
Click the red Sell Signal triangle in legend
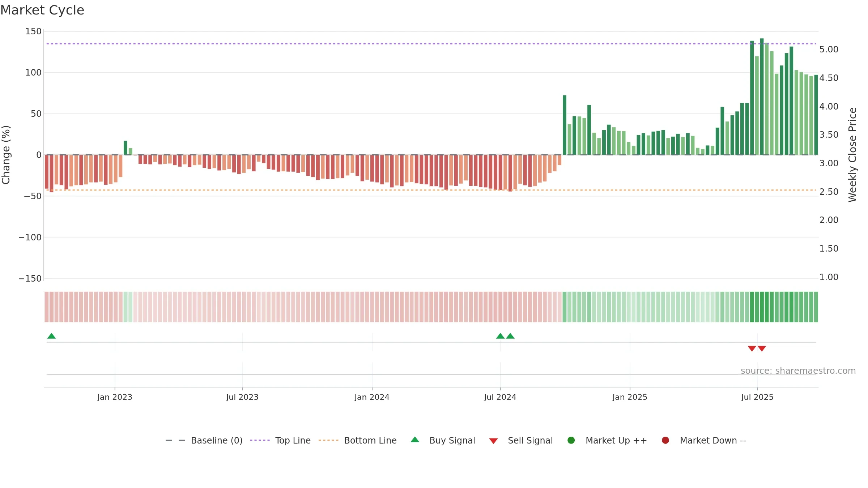[x=493, y=441]
